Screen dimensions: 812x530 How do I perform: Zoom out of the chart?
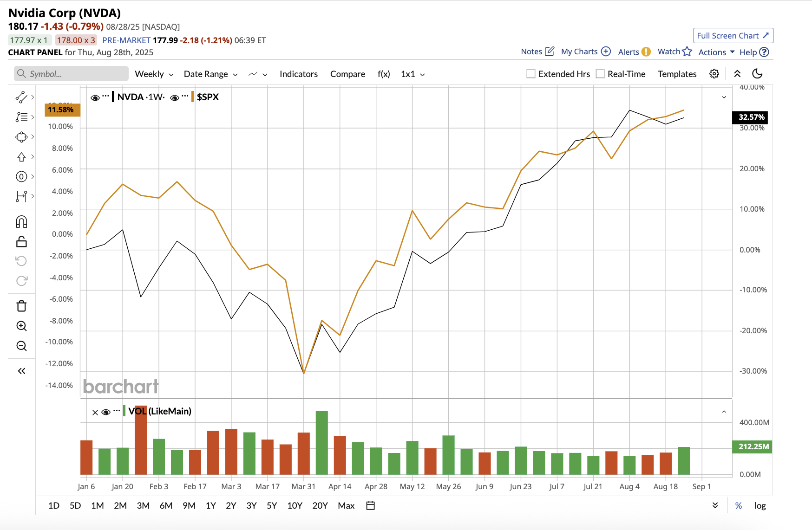[x=21, y=346]
